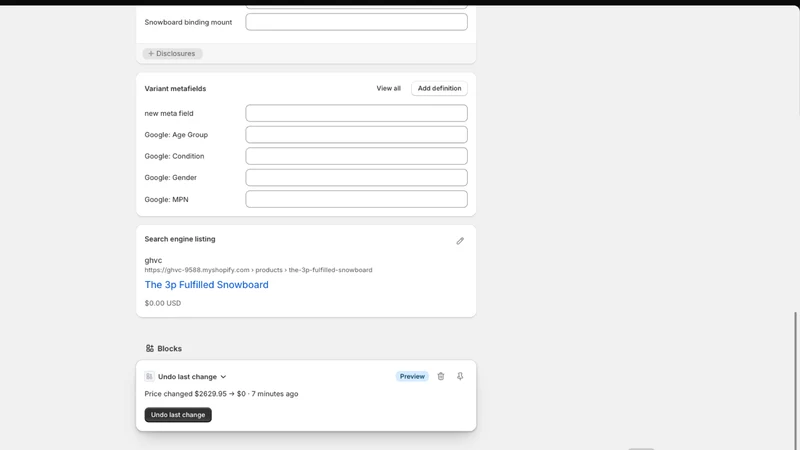This screenshot has width=800, height=450.
Task: Click the app icon beside Undo last change
Action: pyautogui.click(x=149, y=377)
